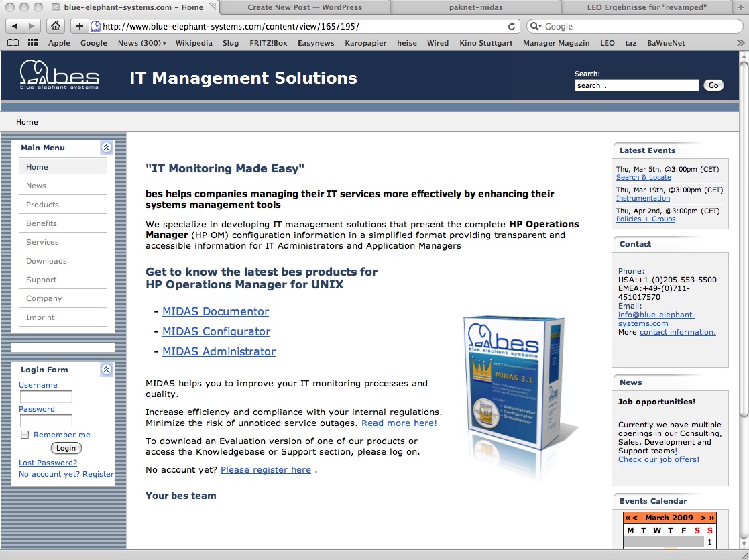Viewport: 749px width, 560px height.
Task: Select Home in the Main Menu
Action: coord(62,167)
